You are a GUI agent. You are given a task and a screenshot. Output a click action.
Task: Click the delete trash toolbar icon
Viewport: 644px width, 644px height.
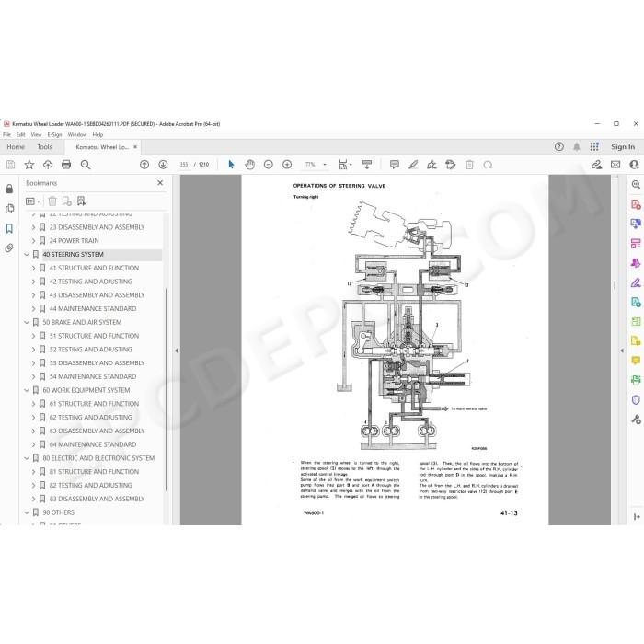pyautogui.click(x=469, y=165)
